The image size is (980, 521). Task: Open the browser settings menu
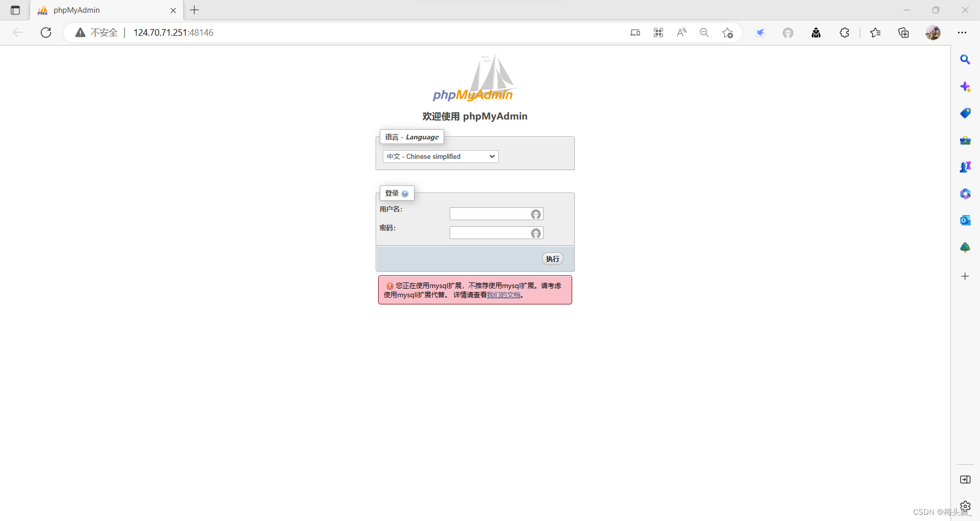click(x=963, y=32)
